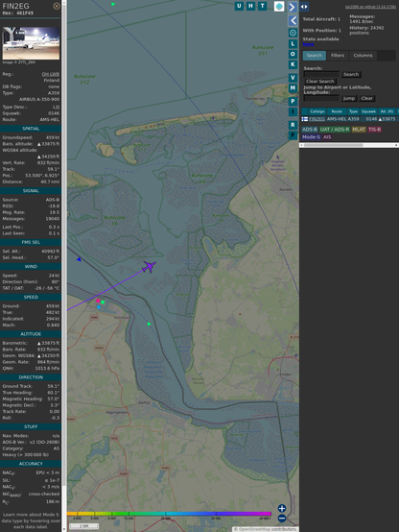Sort table by Squawk column
This screenshot has width=399, height=532.
point(368,111)
